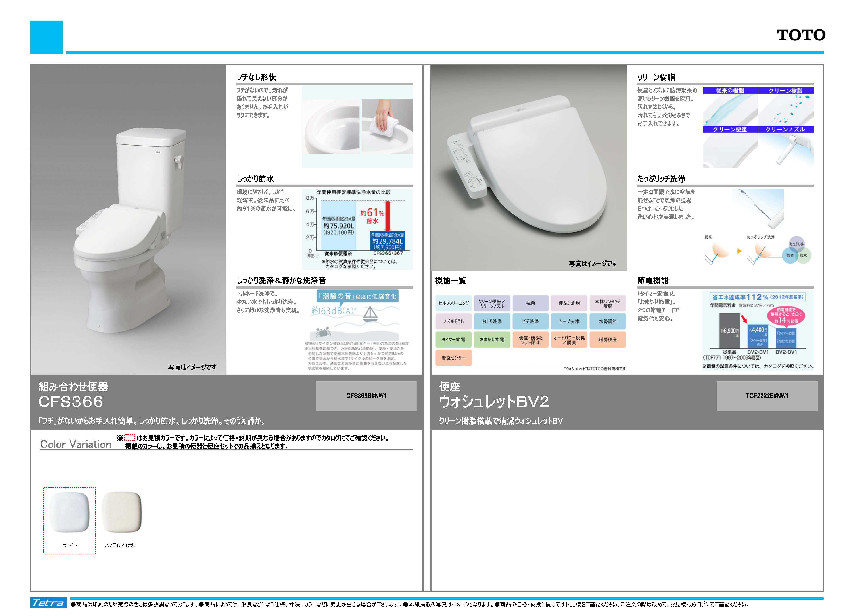
Task: Click the TCF2222E#NW1 product code box
Action: pos(767,396)
